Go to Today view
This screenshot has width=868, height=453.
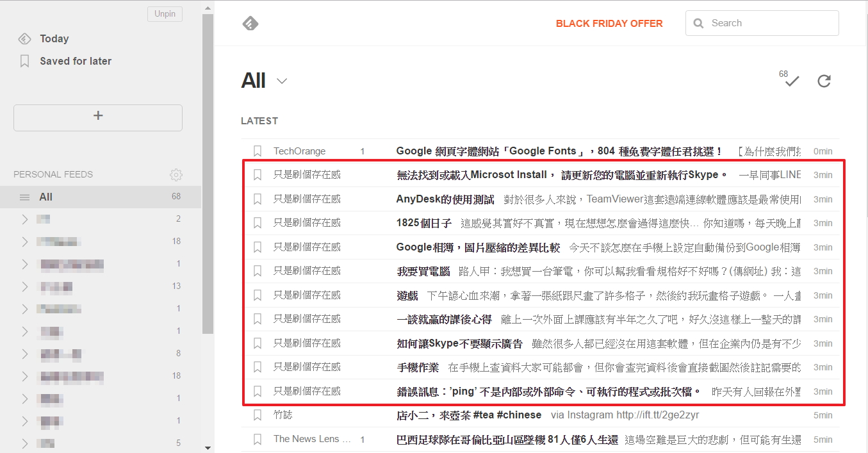point(54,38)
